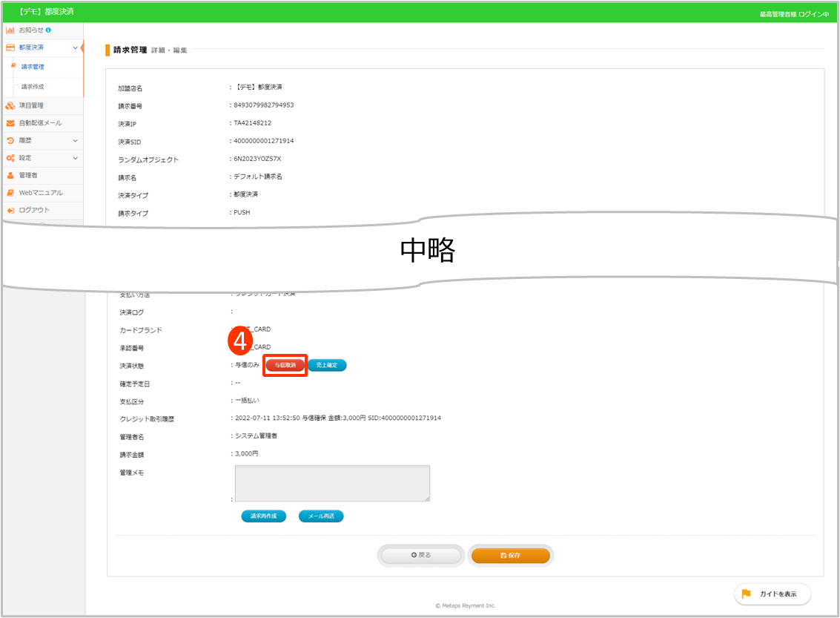Collapse the 都度決済 menu chevron

coord(75,47)
